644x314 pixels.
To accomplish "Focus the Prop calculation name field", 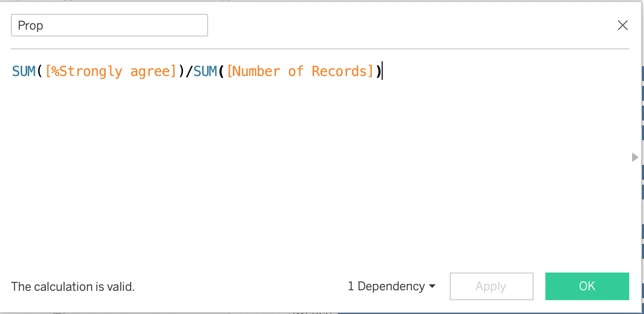I will [x=109, y=25].
